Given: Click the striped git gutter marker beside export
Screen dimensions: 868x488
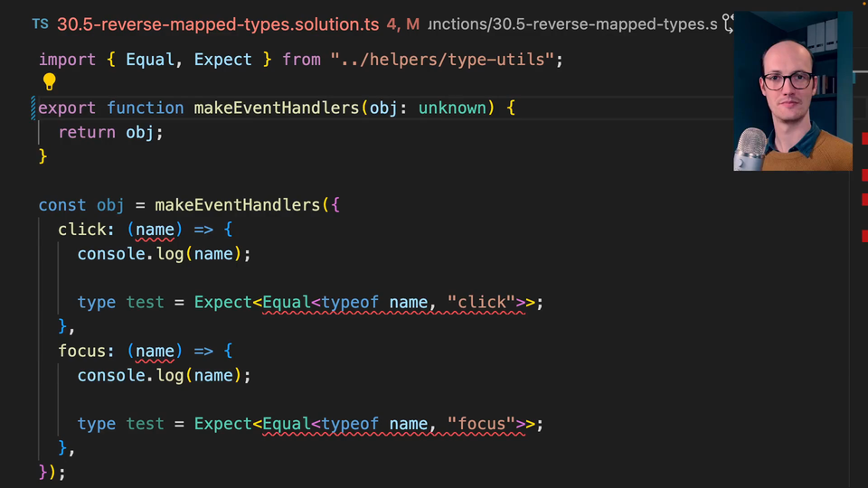Looking at the screenshot, I should (x=33, y=108).
